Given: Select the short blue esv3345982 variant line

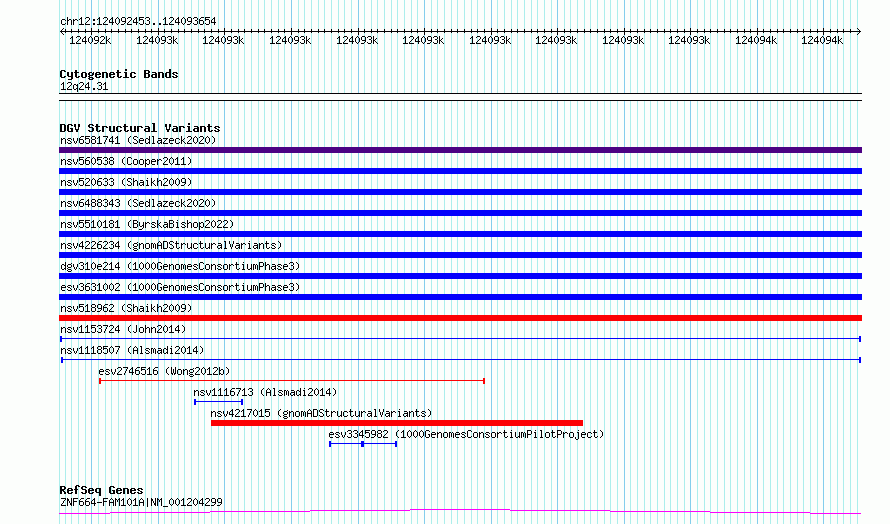Looking at the screenshot, I should pyautogui.click(x=363, y=444).
